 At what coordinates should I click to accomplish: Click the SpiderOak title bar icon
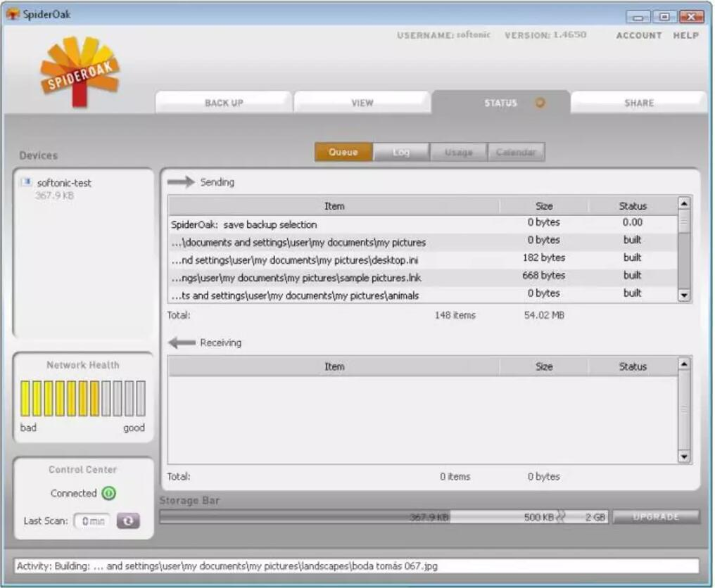[13, 15]
